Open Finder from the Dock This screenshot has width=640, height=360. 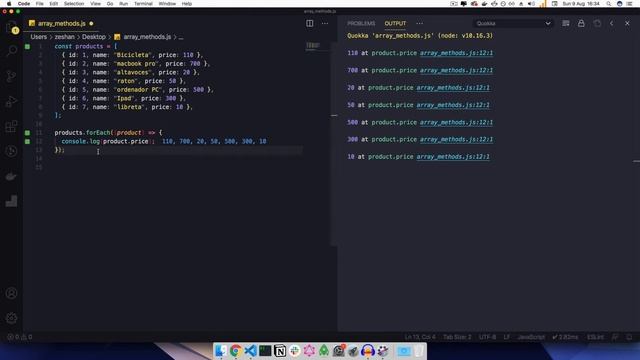pyautogui.click(x=221, y=351)
